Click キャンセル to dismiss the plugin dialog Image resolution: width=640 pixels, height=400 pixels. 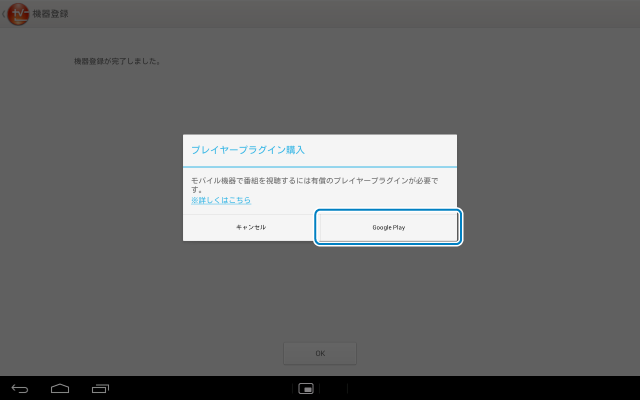point(250,227)
